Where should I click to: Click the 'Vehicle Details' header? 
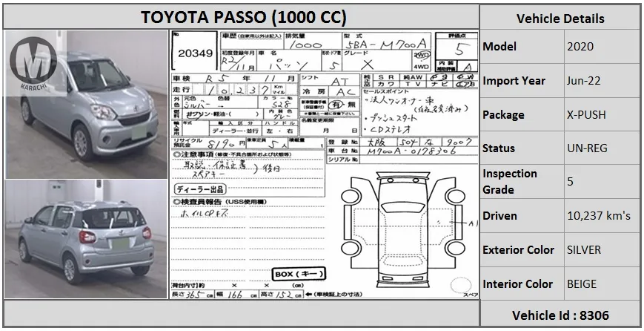tap(560, 19)
